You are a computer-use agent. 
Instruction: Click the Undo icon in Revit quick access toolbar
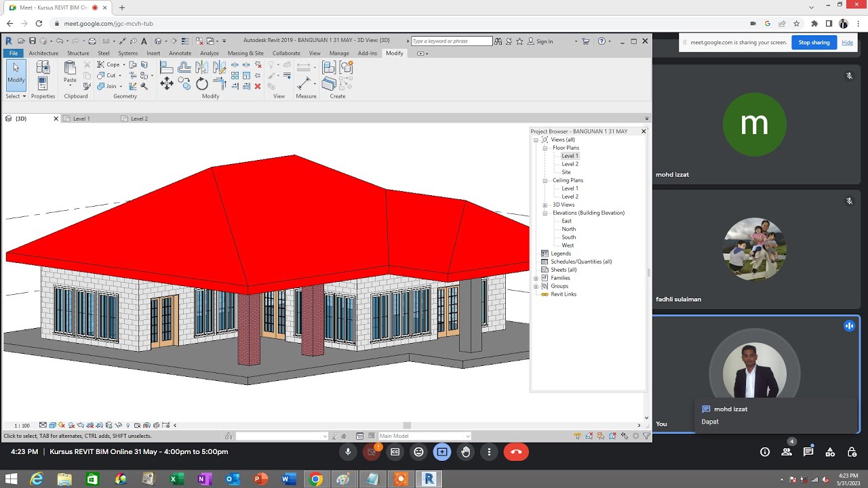point(60,41)
